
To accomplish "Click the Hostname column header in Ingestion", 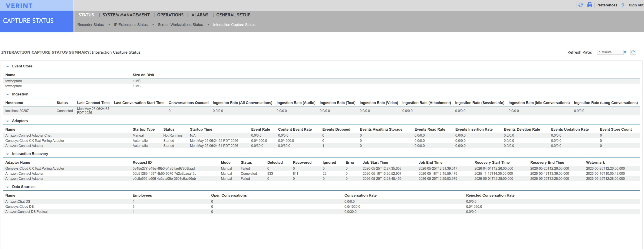I will 14,103.
